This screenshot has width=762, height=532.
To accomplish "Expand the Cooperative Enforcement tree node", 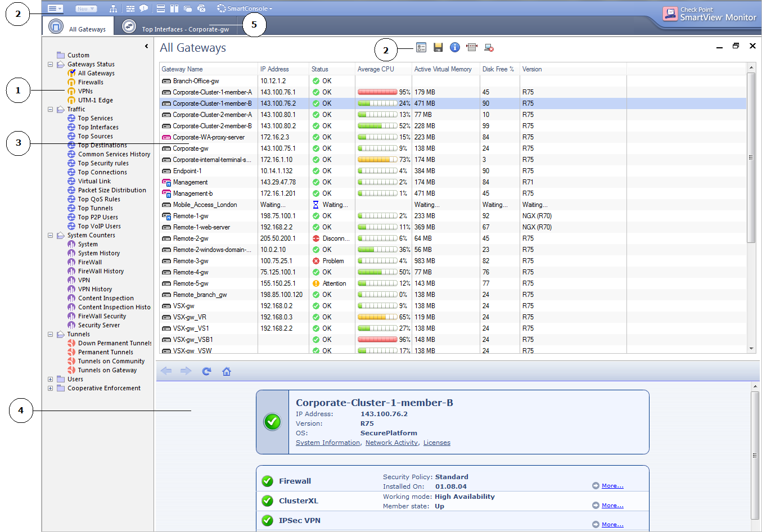I will pos(50,389).
